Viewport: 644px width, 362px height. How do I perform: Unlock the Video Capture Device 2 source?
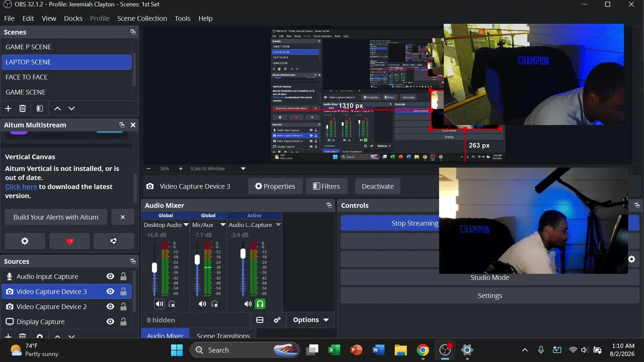123,307
